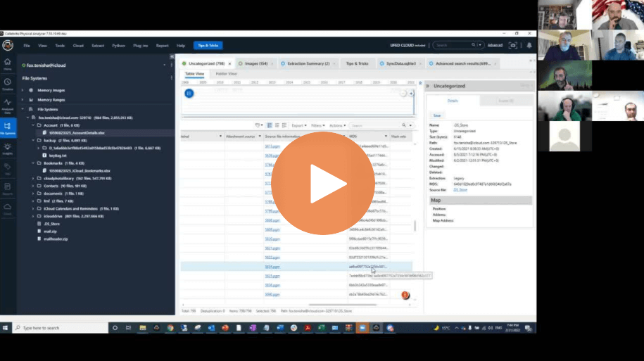Open the Extract menu
644x361 pixels.
98,45
